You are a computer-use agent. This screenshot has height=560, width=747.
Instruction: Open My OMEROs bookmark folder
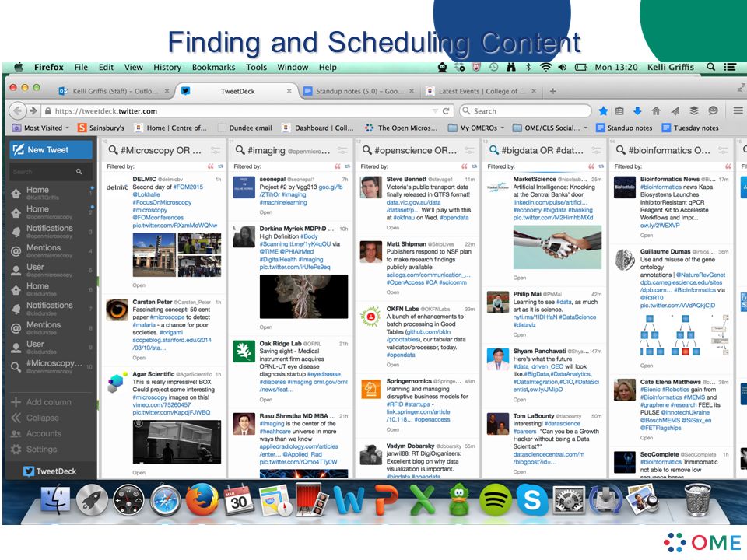pyautogui.click(x=476, y=128)
